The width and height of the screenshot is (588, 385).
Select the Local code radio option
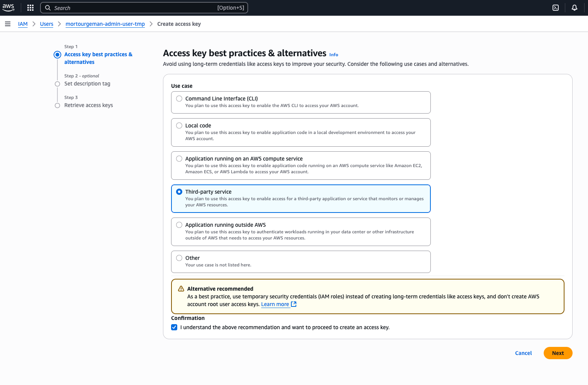coord(179,126)
